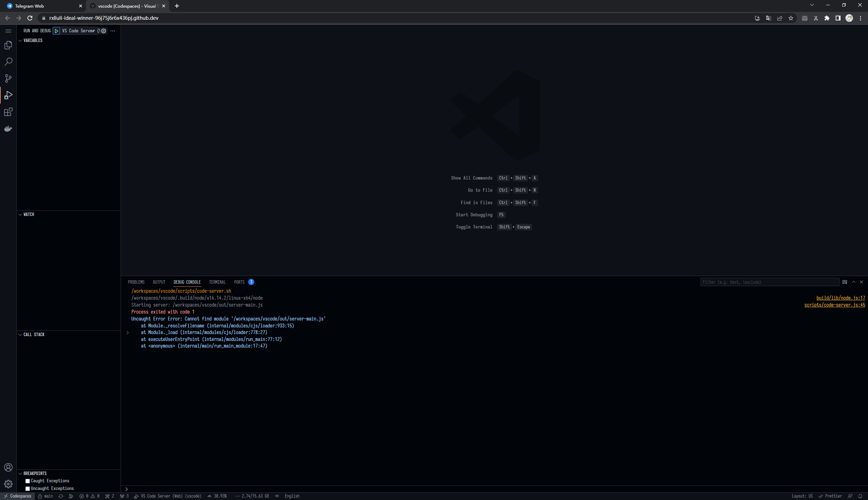Open the Explorer sidebar icon
Viewport: 868px width, 500px height.
(x=8, y=45)
